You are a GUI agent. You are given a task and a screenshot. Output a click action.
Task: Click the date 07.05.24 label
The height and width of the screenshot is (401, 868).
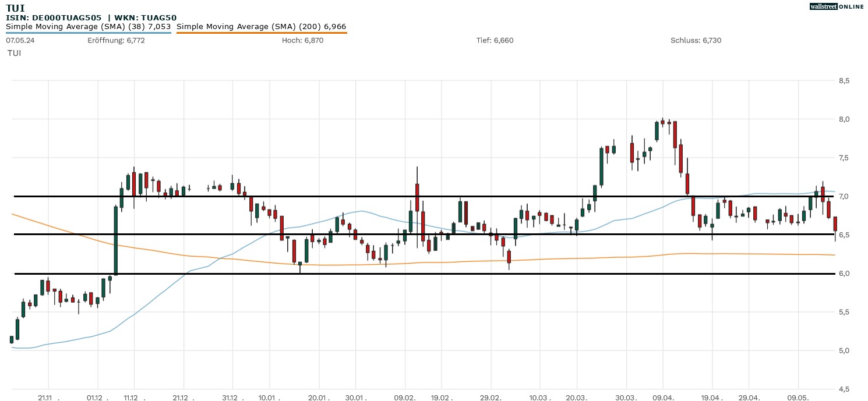coord(18,40)
